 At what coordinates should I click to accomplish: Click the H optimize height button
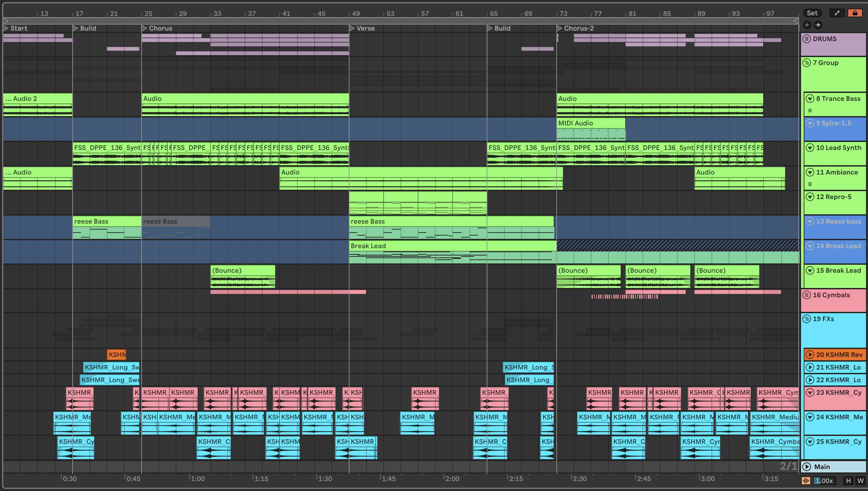click(x=848, y=480)
